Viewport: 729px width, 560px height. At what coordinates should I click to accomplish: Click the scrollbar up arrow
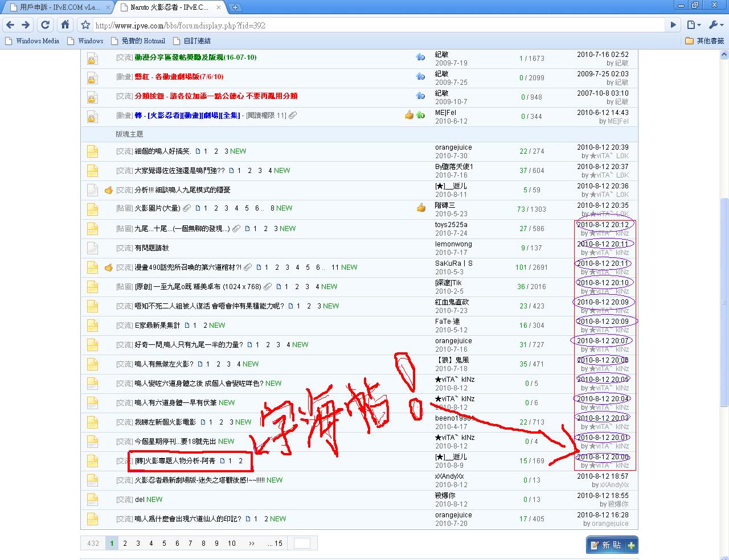(x=724, y=55)
